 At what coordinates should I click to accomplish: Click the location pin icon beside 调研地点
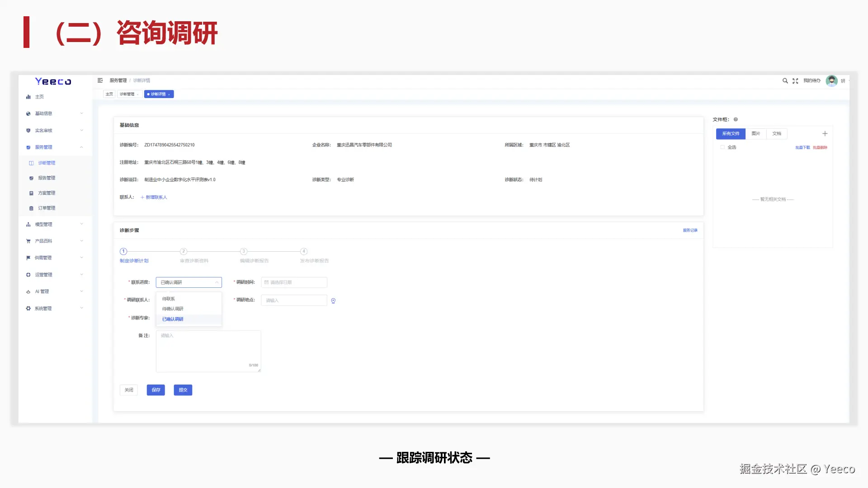point(333,301)
